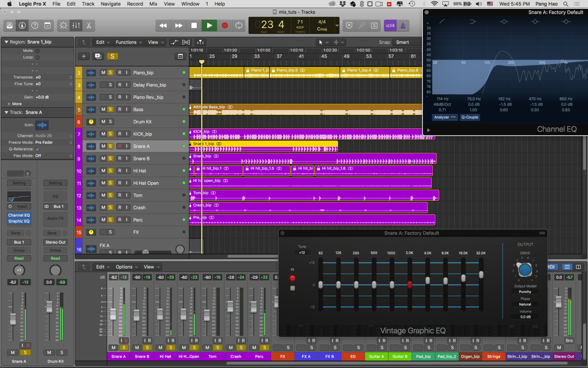588x368 pixels.
Task: Stop playback with the Stop button
Action: pyautogui.click(x=194, y=25)
